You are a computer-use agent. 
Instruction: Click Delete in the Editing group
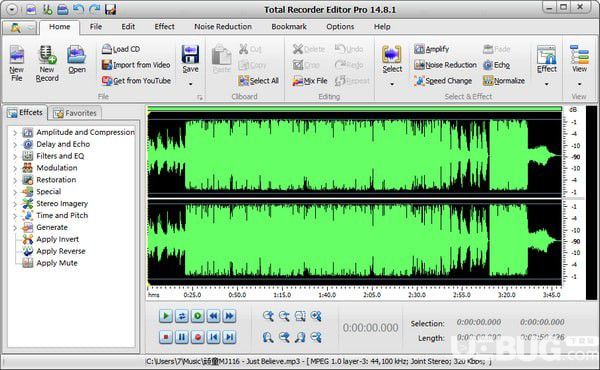[x=309, y=49]
